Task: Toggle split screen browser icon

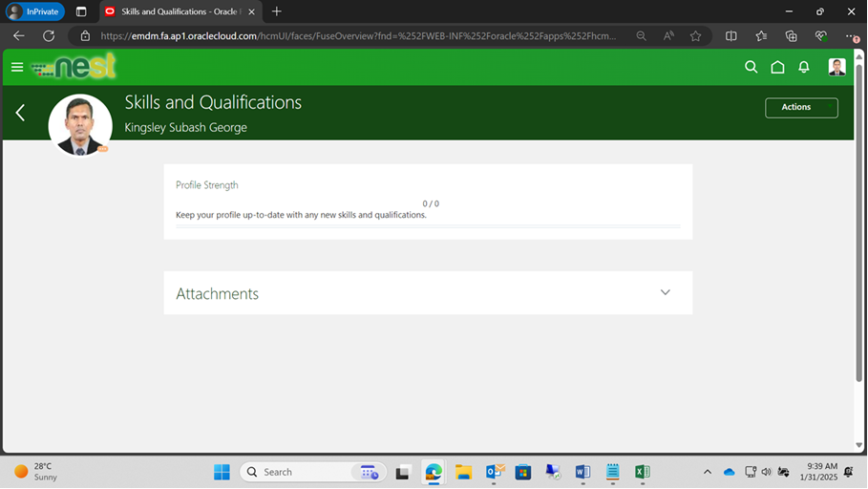Action: click(x=731, y=36)
